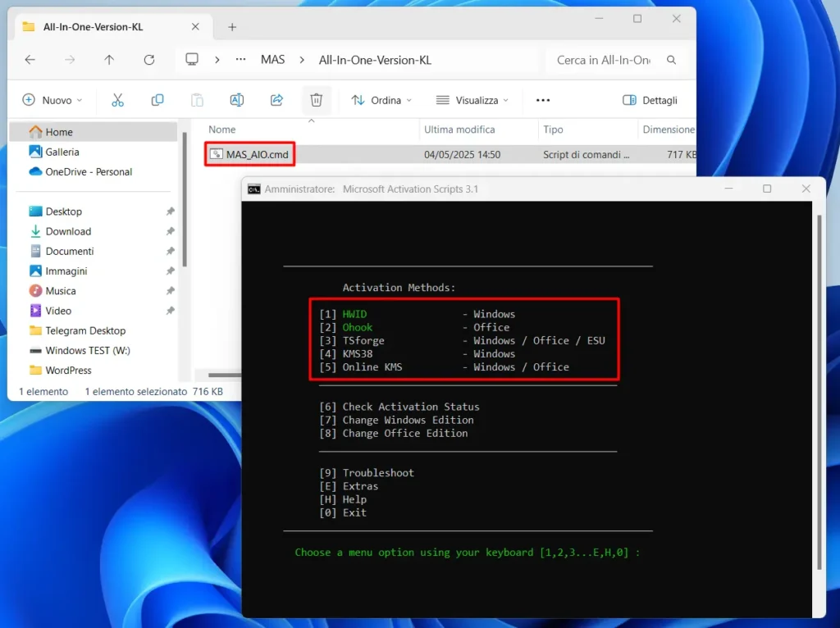Click the Copy icon in toolbar
The width and height of the screenshot is (840, 628).
157,100
